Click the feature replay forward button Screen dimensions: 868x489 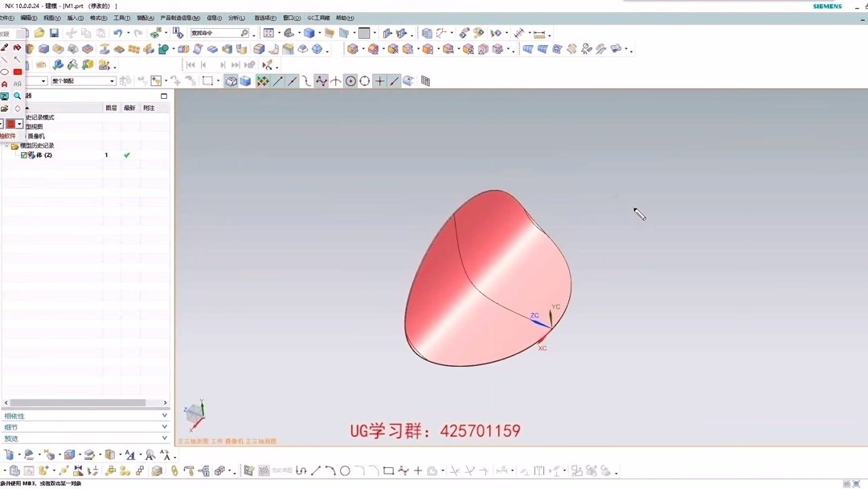(x=223, y=65)
